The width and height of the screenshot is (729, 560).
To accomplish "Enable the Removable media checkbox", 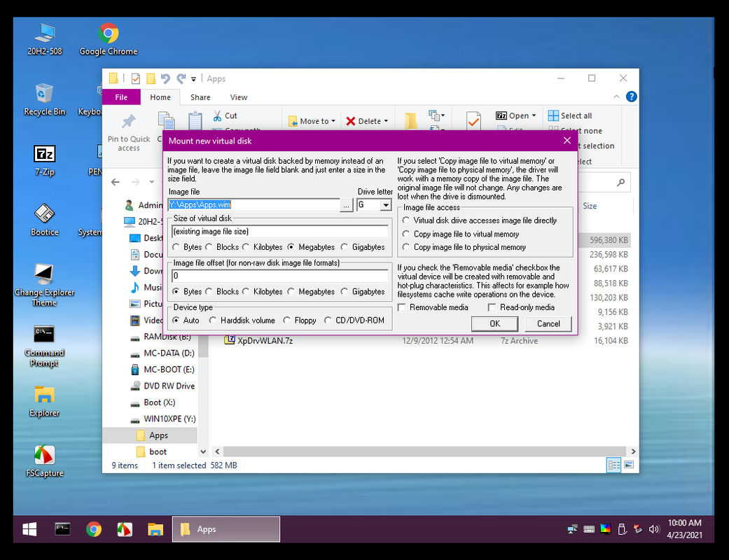I will point(433,308).
